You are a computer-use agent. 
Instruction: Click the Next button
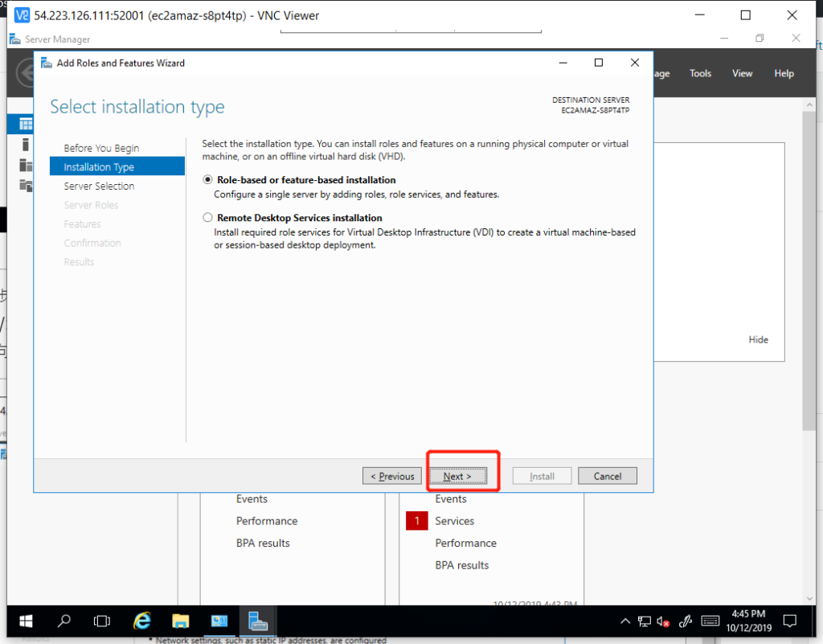point(457,476)
